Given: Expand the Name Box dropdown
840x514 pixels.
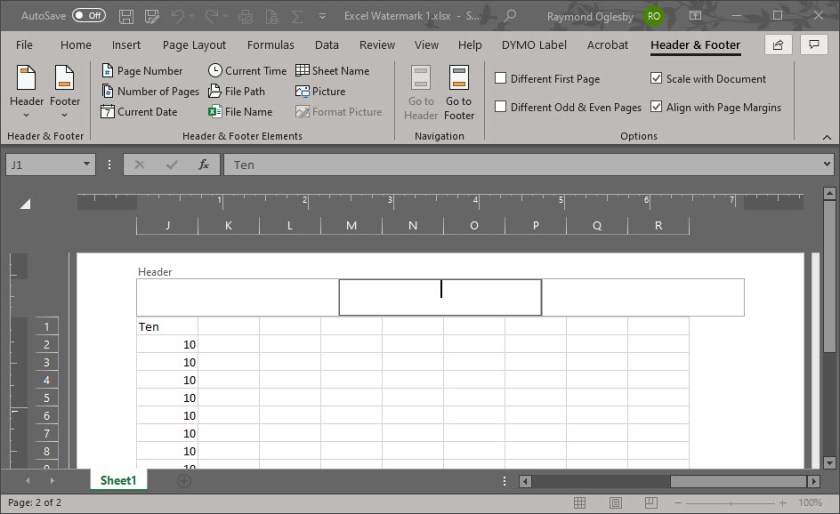Looking at the screenshot, I should tap(87, 165).
